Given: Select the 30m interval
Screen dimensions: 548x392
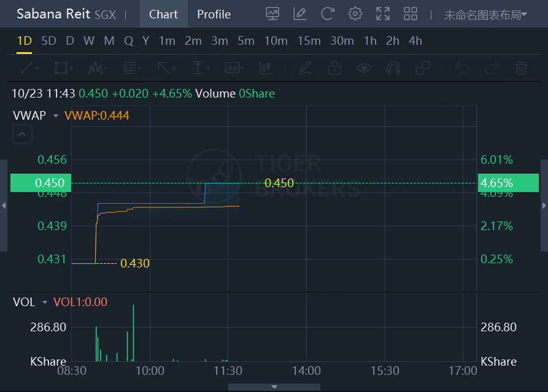Looking at the screenshot, I should click(342, 41).
